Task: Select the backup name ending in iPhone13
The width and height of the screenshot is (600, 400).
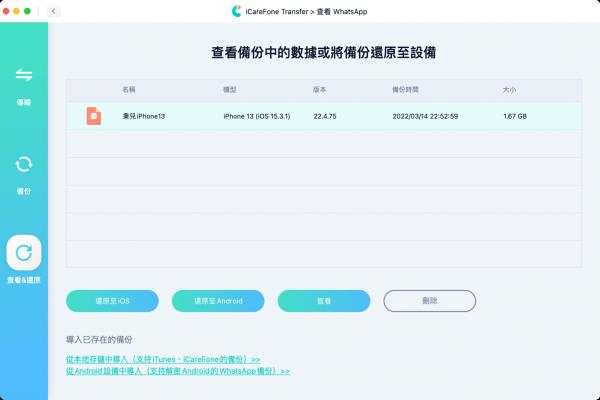Action: [143, 116]
